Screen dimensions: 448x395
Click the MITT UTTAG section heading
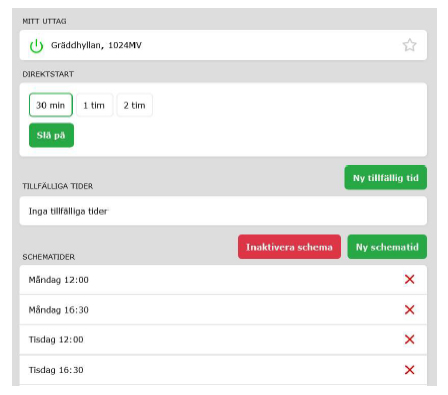point(44,21)
